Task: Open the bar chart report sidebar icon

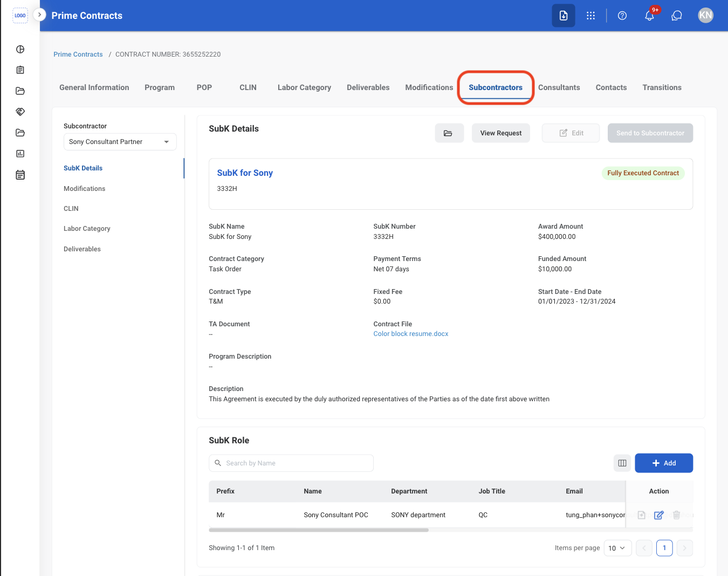Action: coord(20,154)
